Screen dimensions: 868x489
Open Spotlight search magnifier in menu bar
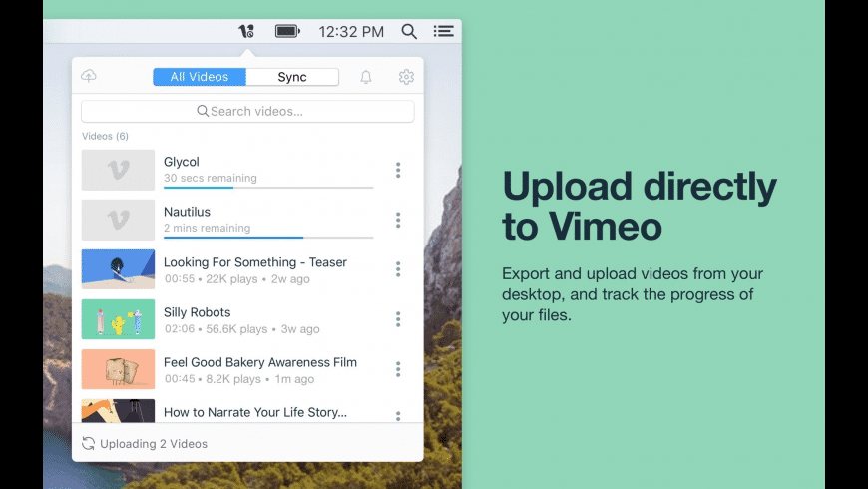click(x=409, y=31)
